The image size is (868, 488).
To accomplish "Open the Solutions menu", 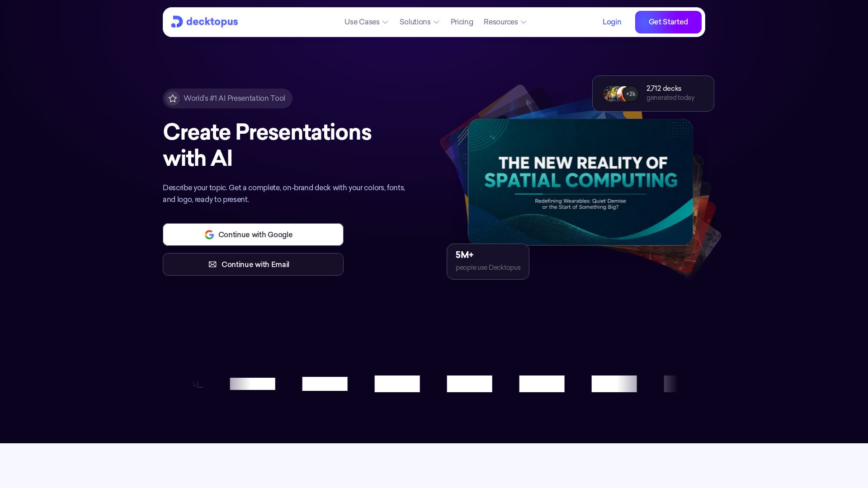I will [420, 22].
